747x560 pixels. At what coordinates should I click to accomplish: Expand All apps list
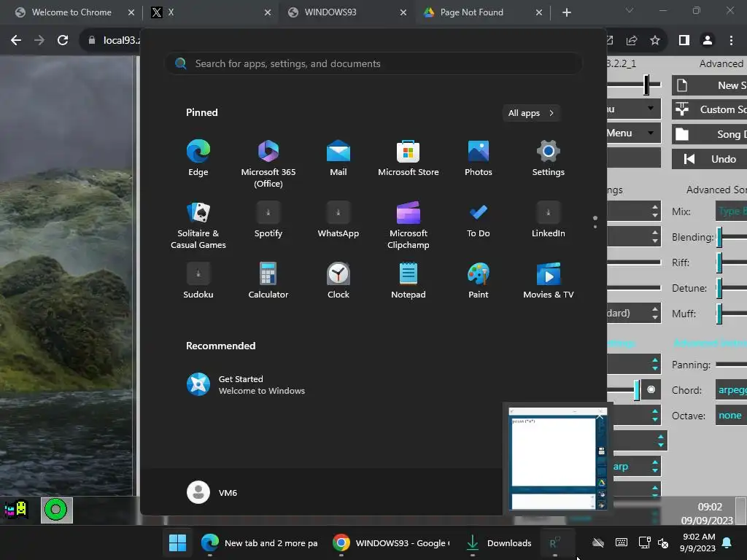pos(531,113)
